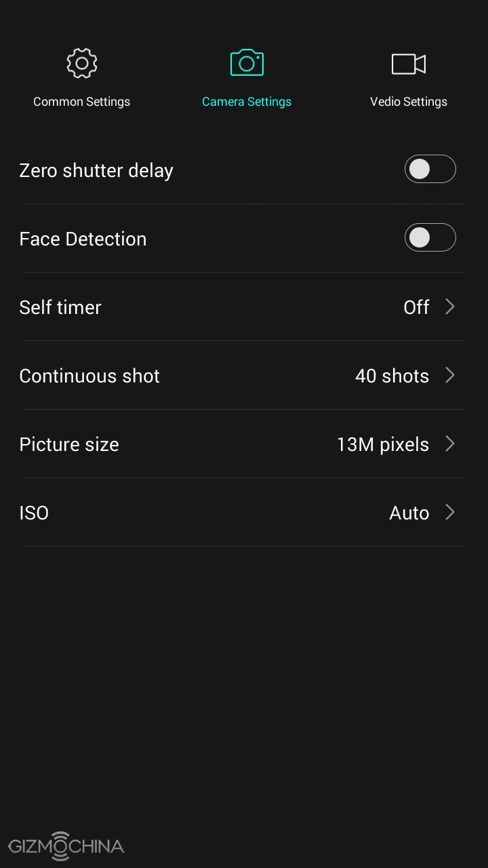
Task: Tap the Vedio Settings camcorder icon
Action: [409, 64]
